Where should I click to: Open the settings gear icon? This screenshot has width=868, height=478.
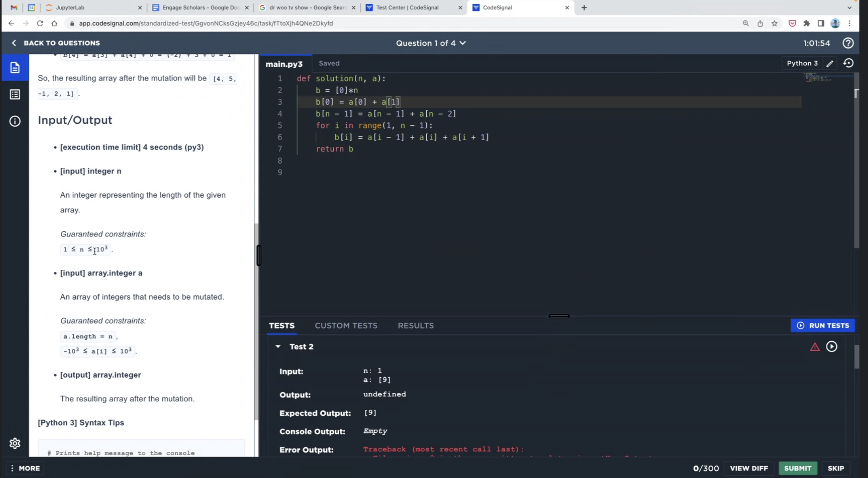[15, 443]
